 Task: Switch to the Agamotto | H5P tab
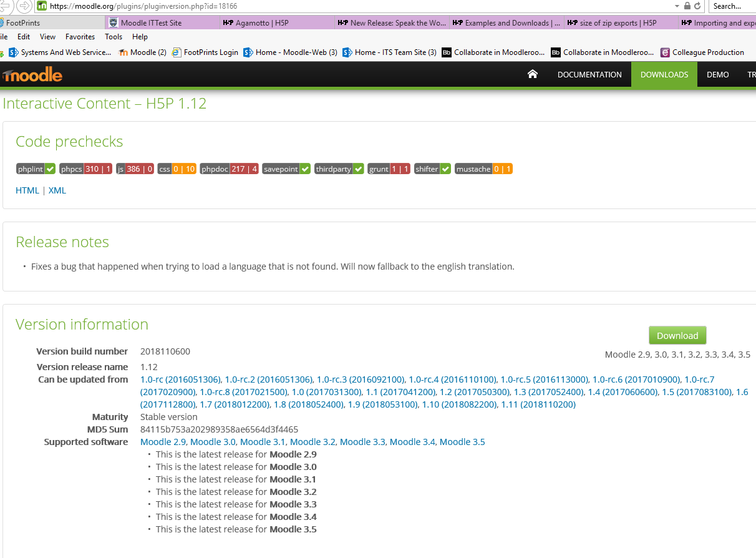(276, 23)
